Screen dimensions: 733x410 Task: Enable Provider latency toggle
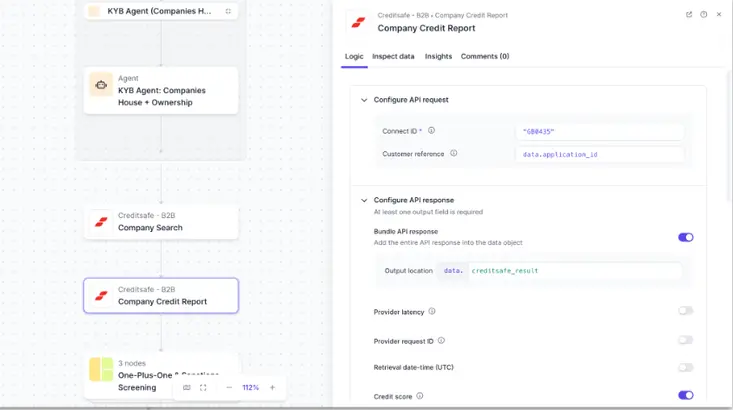tap(686, 311)
